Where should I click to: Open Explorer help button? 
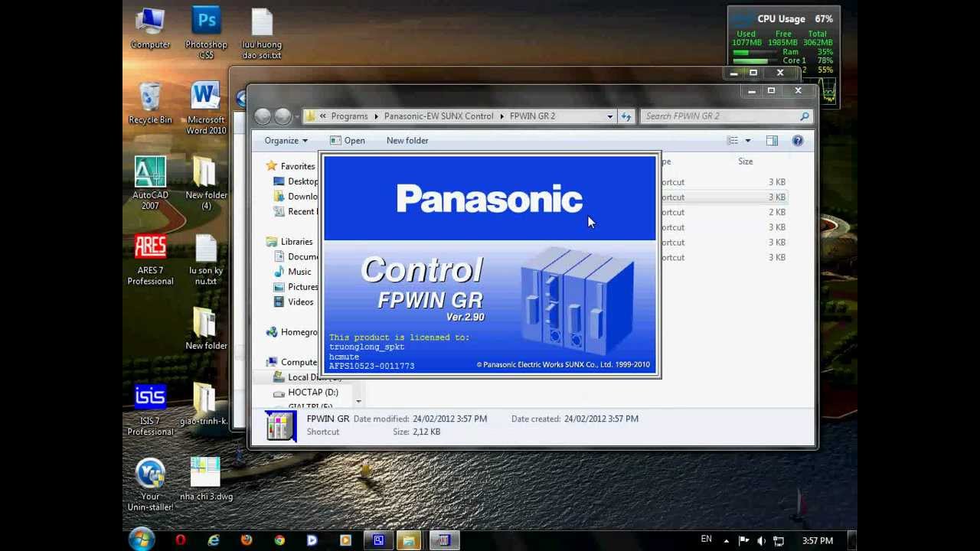pyautogui.click(x=798, y=141)
